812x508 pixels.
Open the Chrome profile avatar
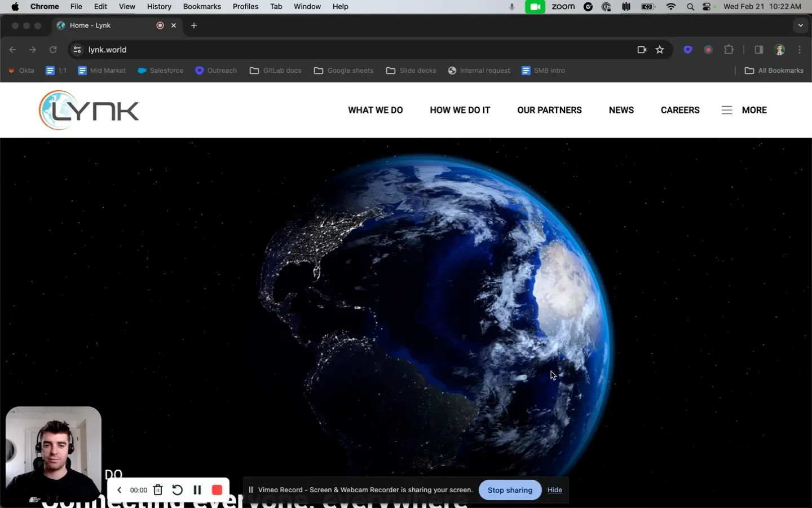780,50
